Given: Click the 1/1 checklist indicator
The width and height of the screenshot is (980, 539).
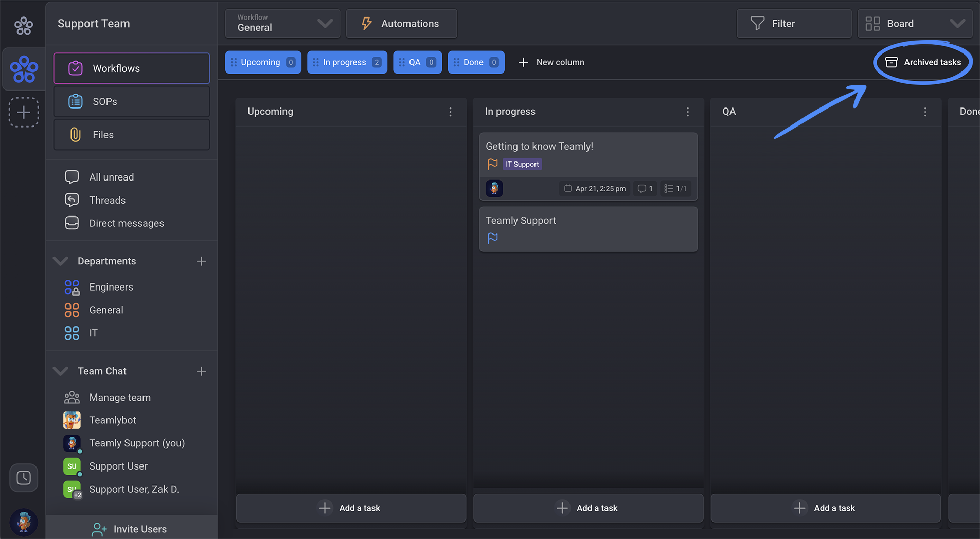Looking at the screenshot, I should pyautogui.click(x=675, y=189).
